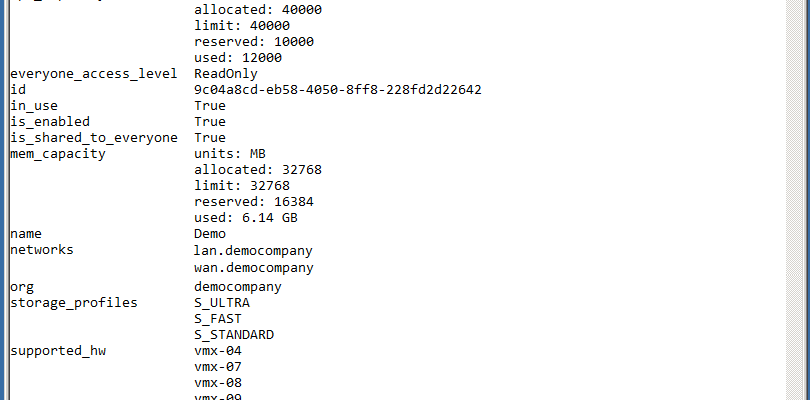The image size is (810, 400).
Task: Click the vmx-08 hardware version
Action: point(218,383)
